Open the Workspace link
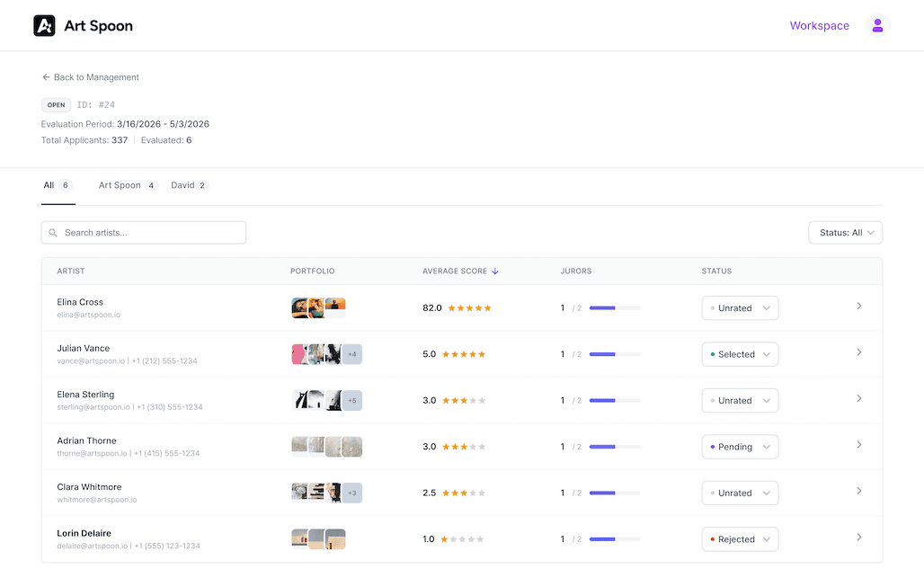 (x=819, y=25)
